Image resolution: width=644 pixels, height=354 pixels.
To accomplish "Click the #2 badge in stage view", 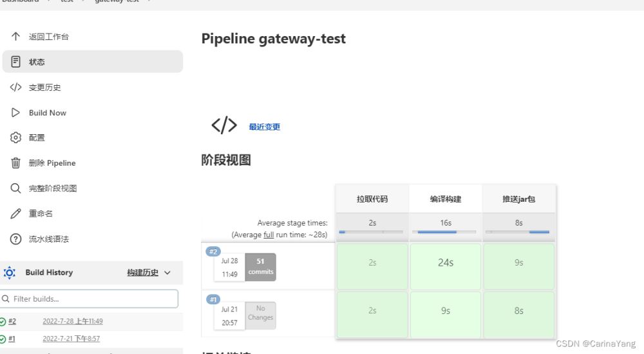I will point(213,251).
